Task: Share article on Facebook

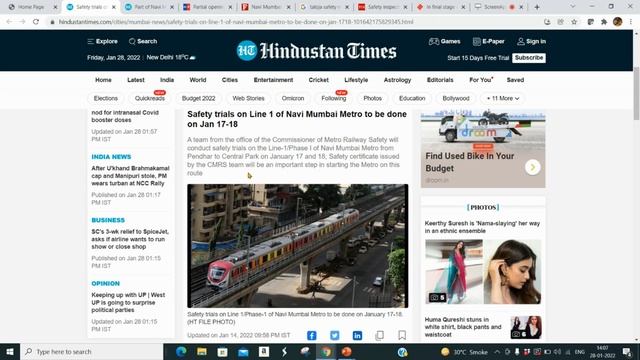Action: (311, 336)
